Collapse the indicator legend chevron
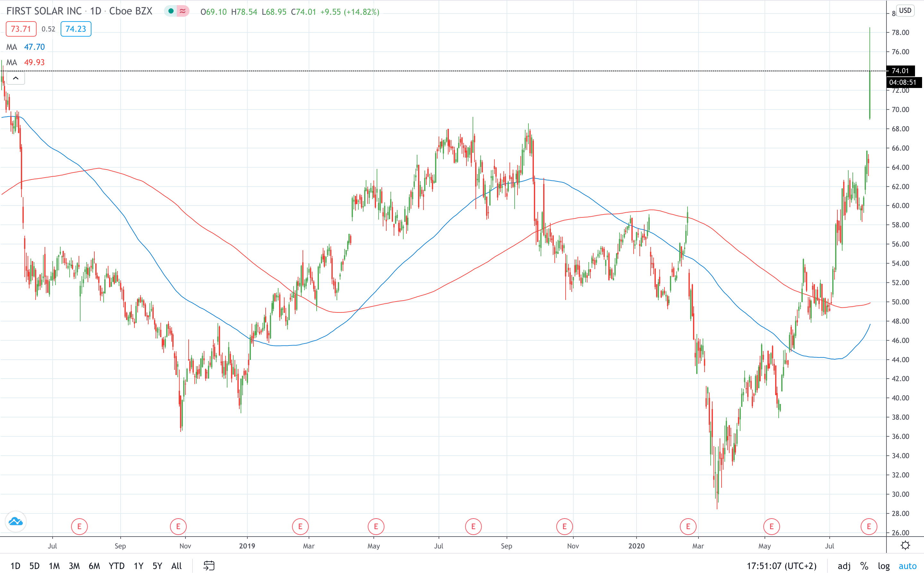Viewport: 924px width, 578px height. (16, 78)
